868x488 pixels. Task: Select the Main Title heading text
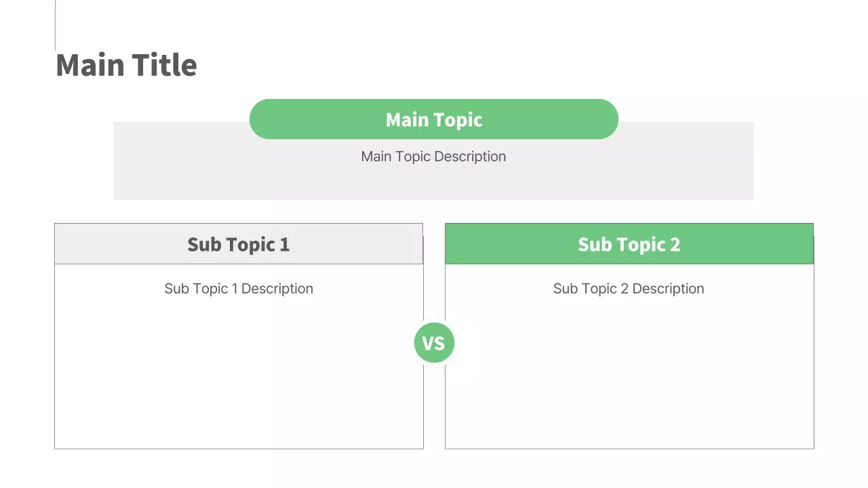(x=126, y=65)
